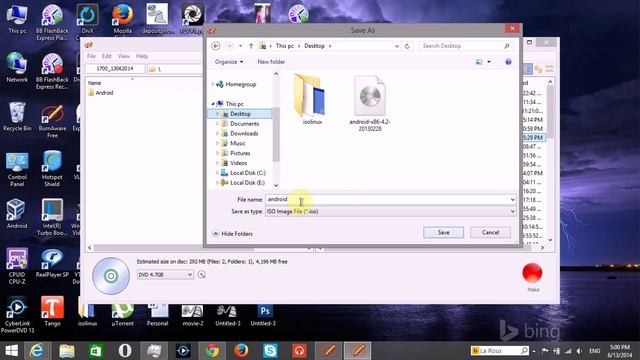Open CyberLink PowerDVD 13 desktop icon
640x360 pixels.
click(x=17, y=315)
